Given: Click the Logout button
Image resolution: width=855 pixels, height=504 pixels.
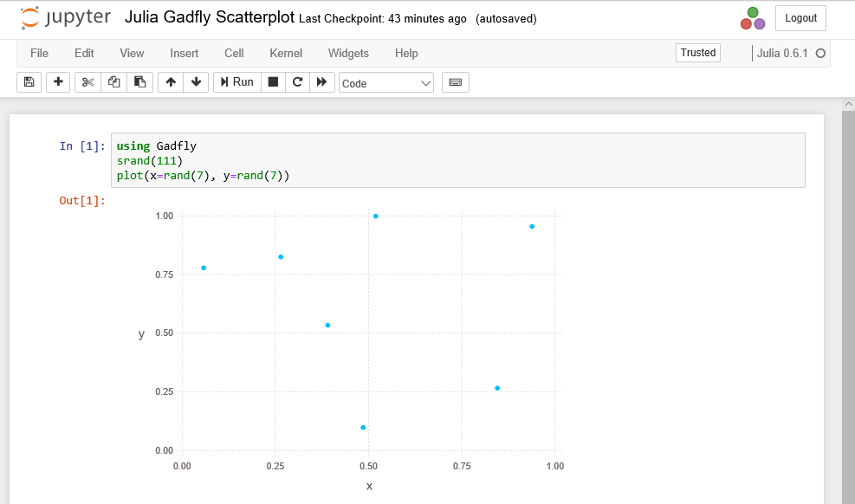Looking at the screenshot, I should click(800, 18).
